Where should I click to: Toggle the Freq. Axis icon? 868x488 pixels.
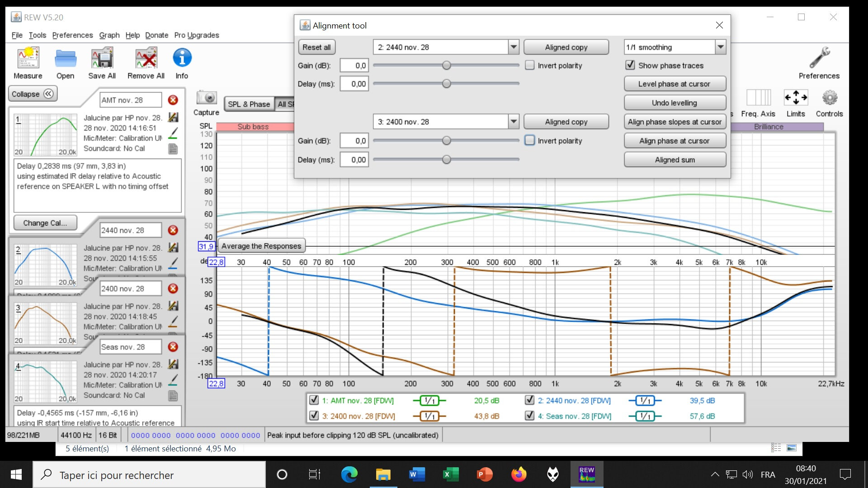(x=758, y=98)
